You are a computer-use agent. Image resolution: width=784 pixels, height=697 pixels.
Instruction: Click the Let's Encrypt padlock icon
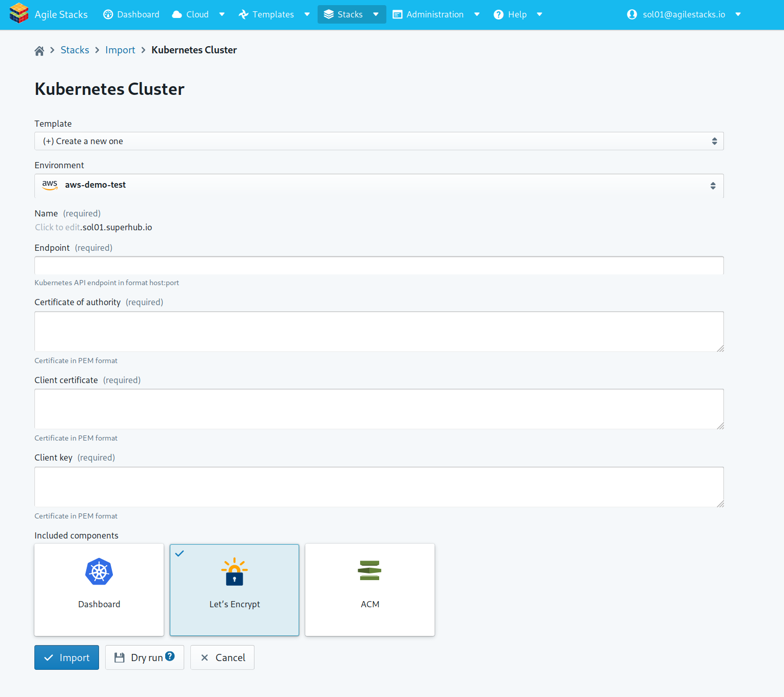point(234,572)
